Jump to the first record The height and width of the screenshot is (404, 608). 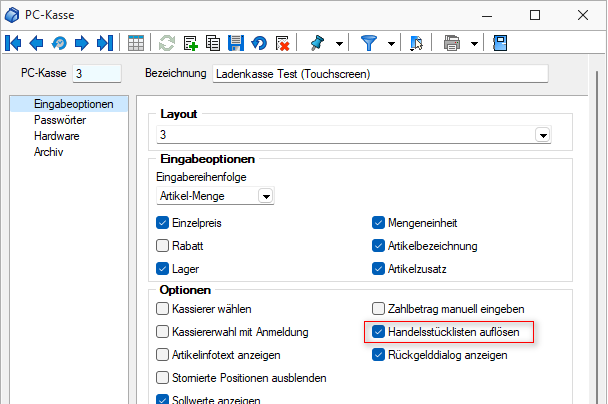coord(13,43)
